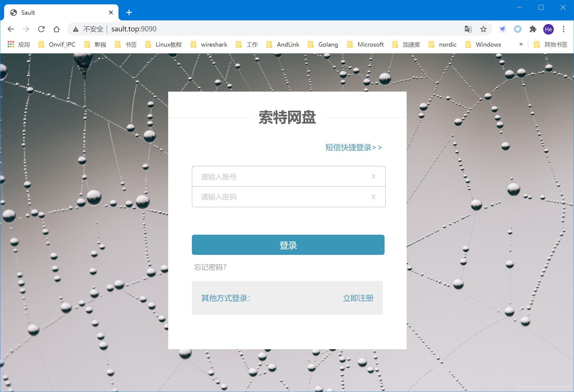
Task: Click the 立即注册 registration link
Action: 358,298
